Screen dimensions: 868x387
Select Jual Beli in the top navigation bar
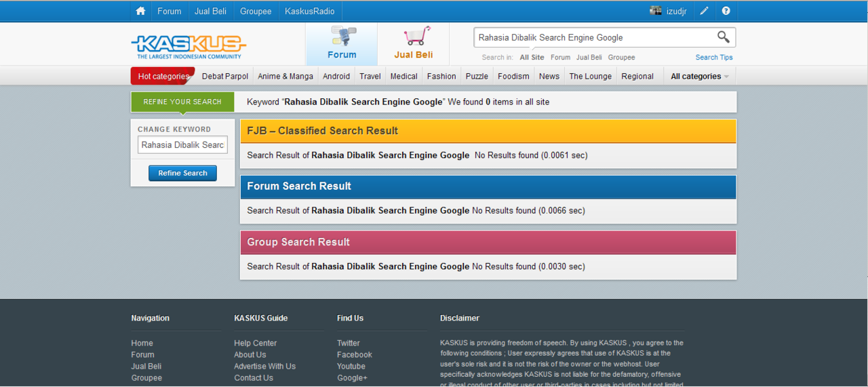tap(211, 11)
